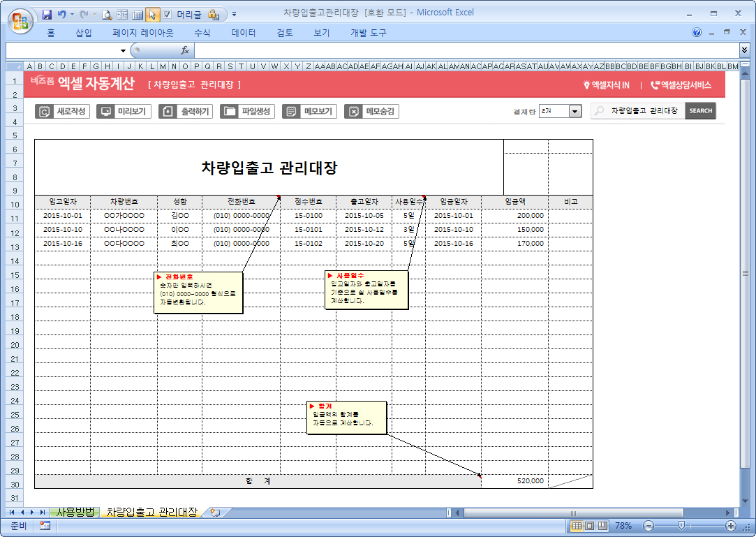Open the 보기 ribbon tab

click(322, 33)
